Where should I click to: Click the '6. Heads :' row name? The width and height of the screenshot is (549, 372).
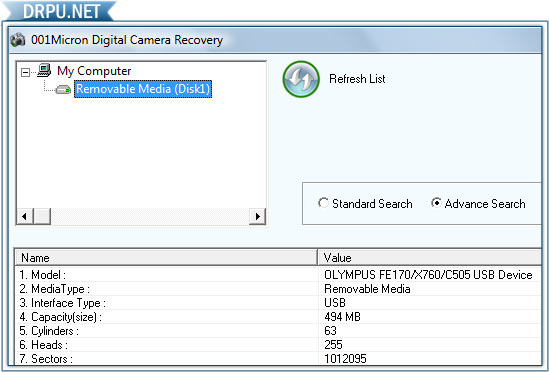pyautogui.click(x=43, y=345)
